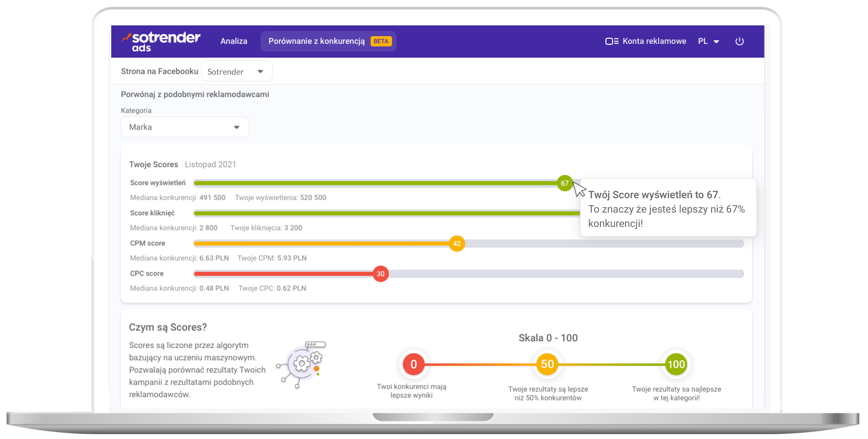Click the green 67 impressions score marker
The height and width of the screenshot is (439, 868).
(x=564, y=183)
